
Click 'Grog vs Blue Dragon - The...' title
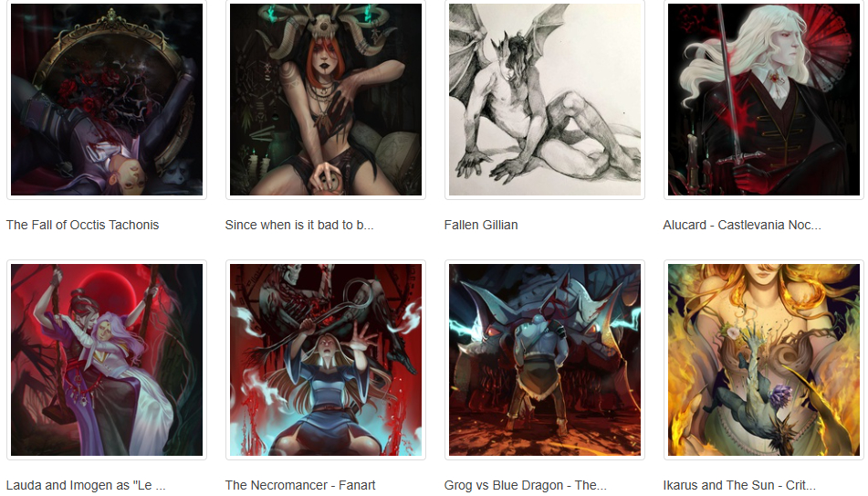pyautogui.click(x=526, y=485)
